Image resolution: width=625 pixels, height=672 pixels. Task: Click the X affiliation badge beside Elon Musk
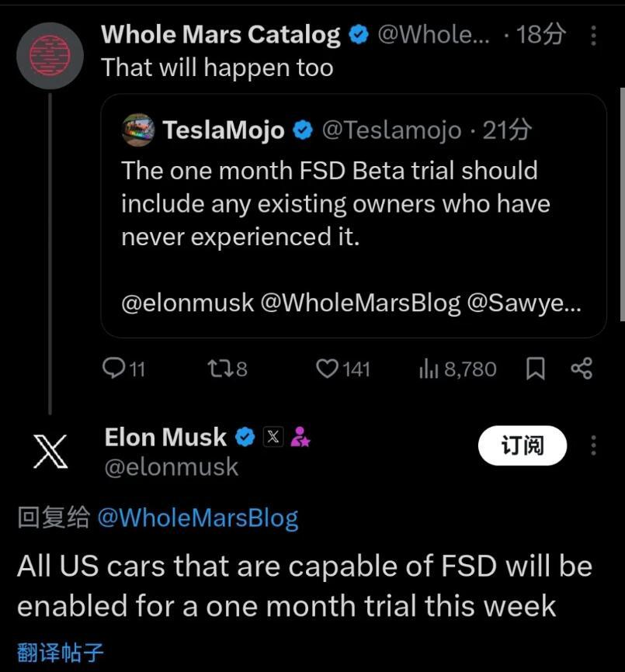point(273,438)
